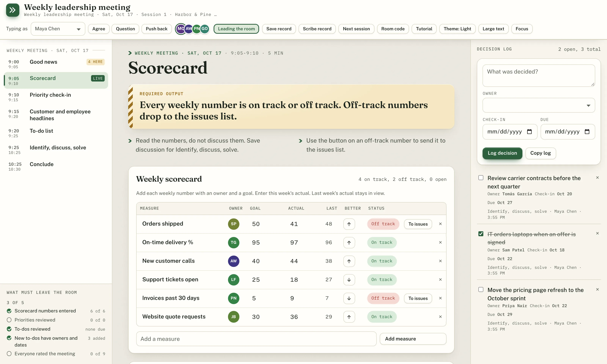Click the Add a measure input field

tap(256, 339)
